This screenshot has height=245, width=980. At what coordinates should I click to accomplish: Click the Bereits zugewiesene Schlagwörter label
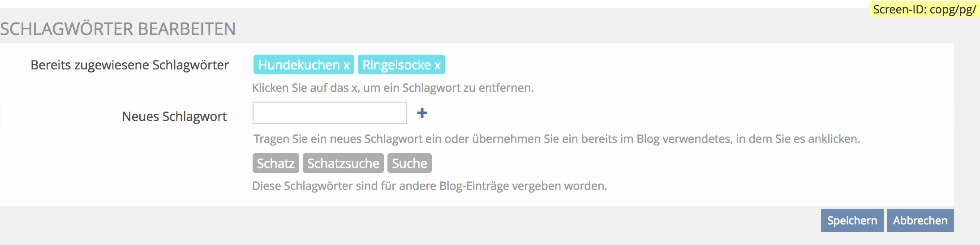coord(129,65)
